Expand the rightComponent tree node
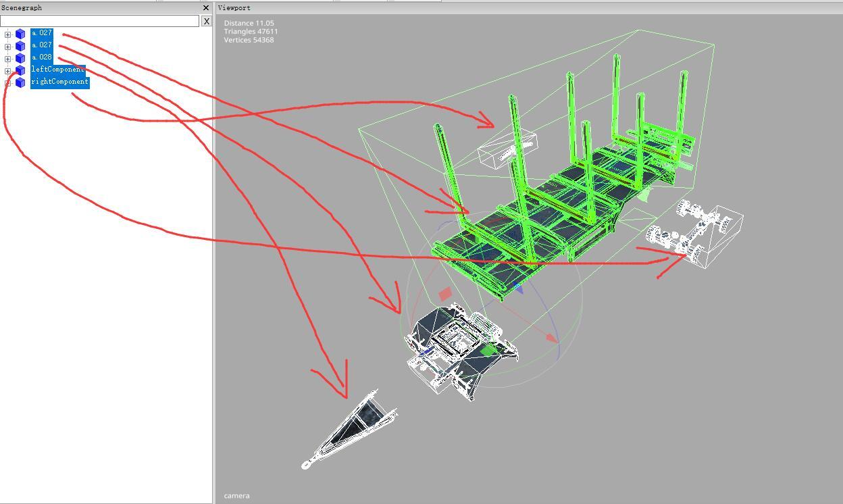The image size is (843, 504). pos(7,83)
